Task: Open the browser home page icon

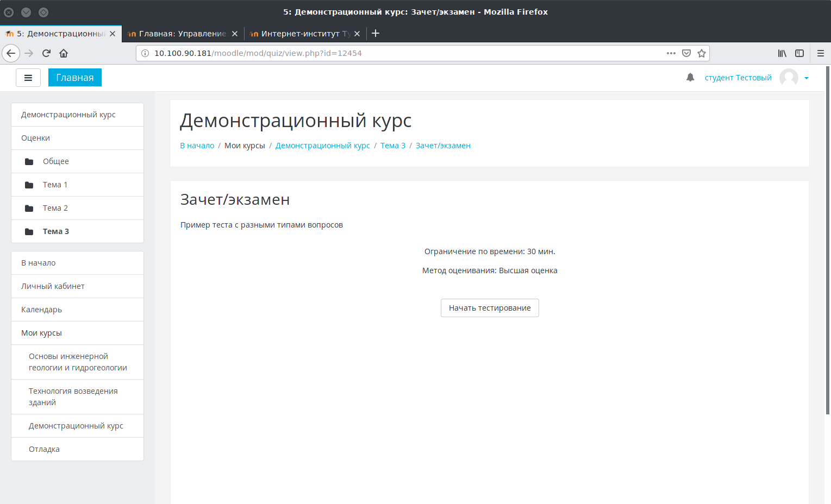Action: (64, 53)
